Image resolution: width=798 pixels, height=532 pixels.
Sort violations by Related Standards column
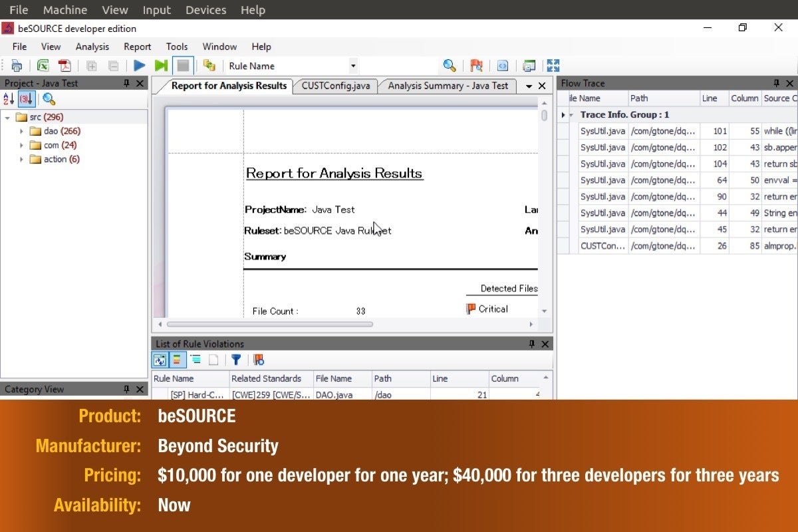point(271,378)
